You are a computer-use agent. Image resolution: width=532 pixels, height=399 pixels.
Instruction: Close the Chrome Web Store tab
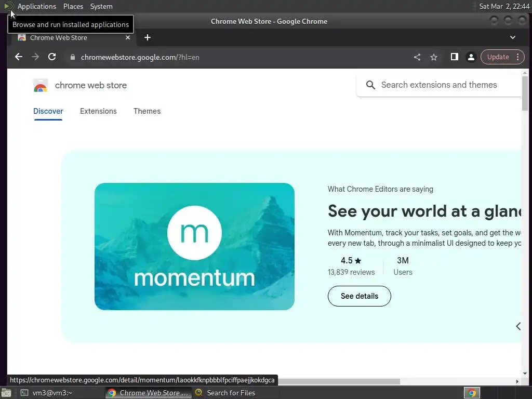click(x=128, y=37)
